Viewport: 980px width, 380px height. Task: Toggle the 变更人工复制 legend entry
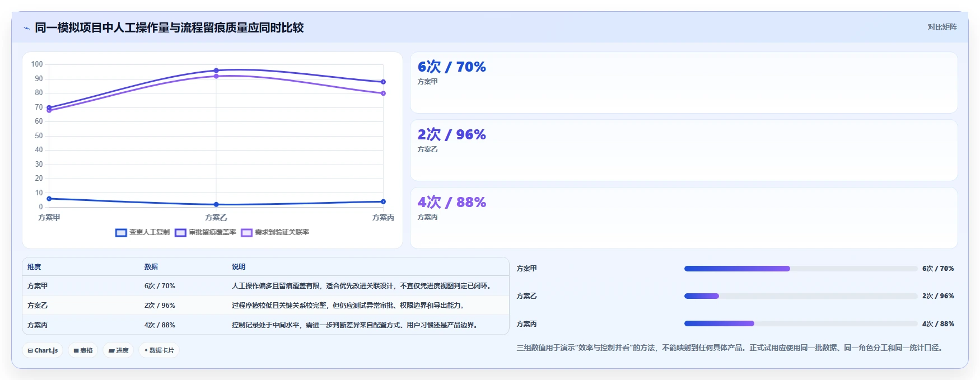pos(142,232)
